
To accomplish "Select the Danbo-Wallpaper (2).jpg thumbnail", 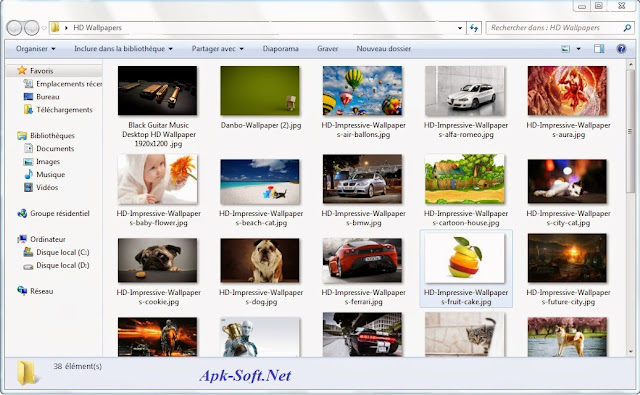I will tap(260, 91).
